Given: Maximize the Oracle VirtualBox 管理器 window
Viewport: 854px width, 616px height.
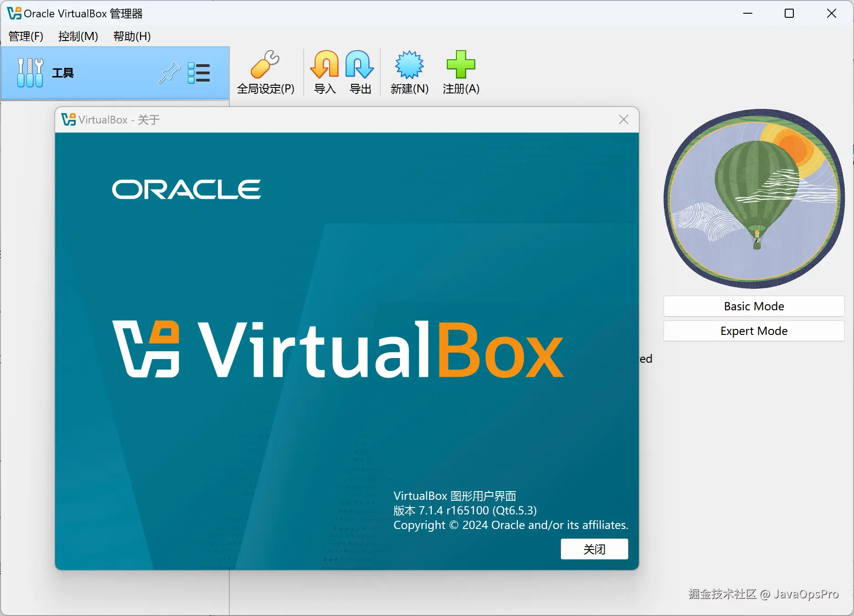Looking at the screenshot, I should coord(789,13).
